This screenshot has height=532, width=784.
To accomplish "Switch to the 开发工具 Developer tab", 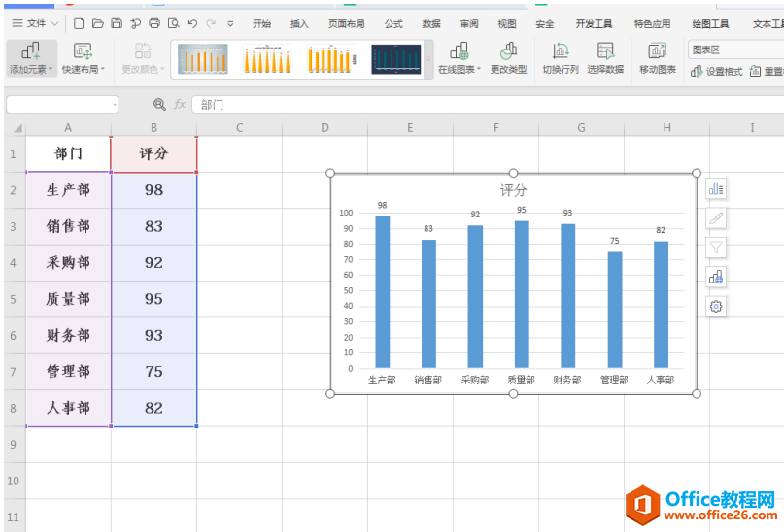I will pos(594,23).
